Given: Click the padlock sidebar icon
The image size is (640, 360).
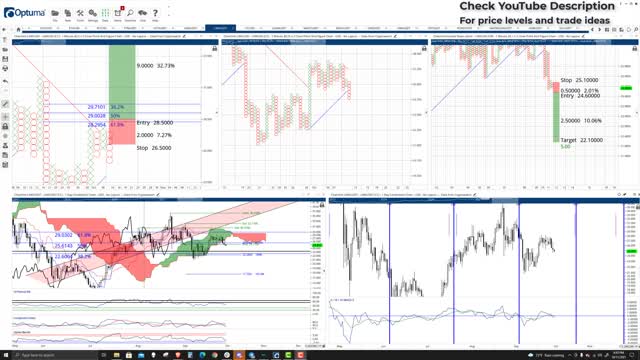Looking at the screenshot, I should coord(5,127).
